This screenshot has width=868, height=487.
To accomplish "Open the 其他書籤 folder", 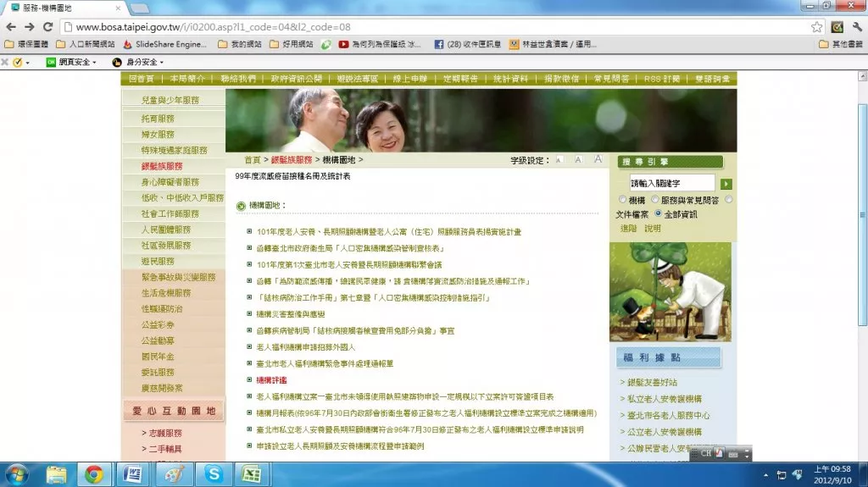I will pos(840,44).
